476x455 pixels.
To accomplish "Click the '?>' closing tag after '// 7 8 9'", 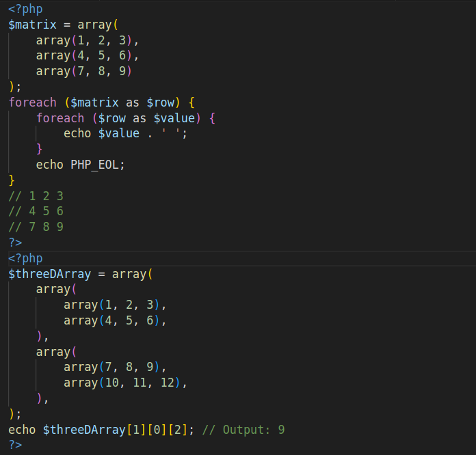I will click(15, 243).
